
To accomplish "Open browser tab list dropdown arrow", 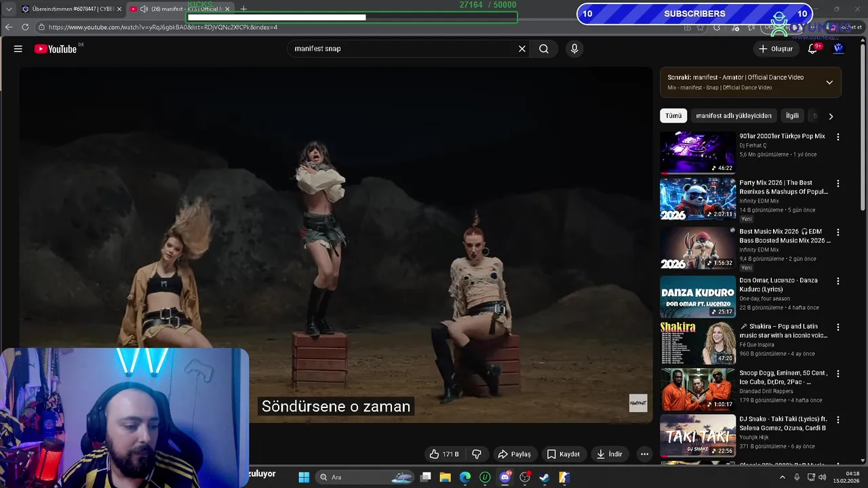I will (x=9, y=9).
